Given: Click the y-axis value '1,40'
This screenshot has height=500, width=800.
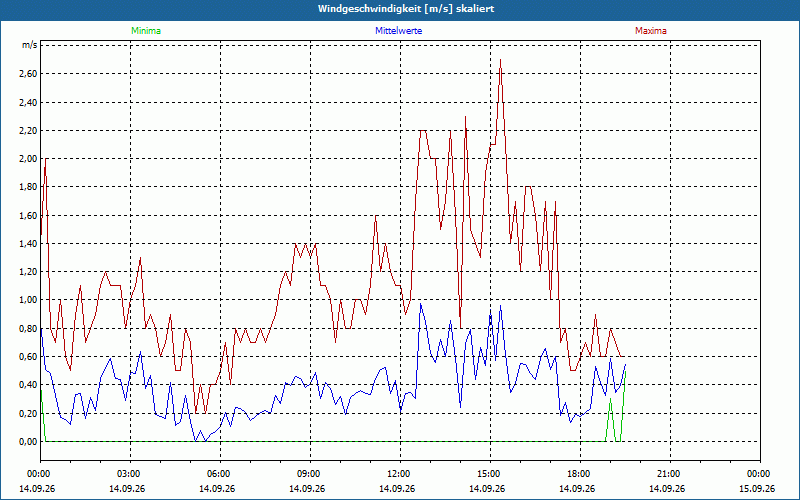Looking at the screenshot, I should (28, 243).
